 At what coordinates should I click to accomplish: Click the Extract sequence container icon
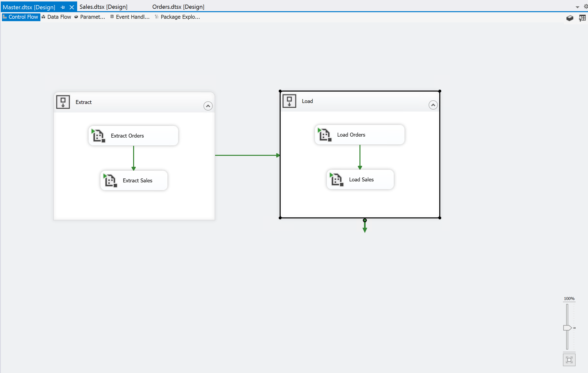(x=63, y=102)
